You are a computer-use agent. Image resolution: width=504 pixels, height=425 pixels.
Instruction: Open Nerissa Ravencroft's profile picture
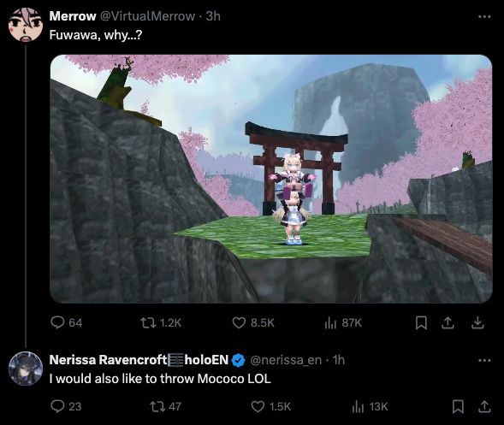coord(26,369)
